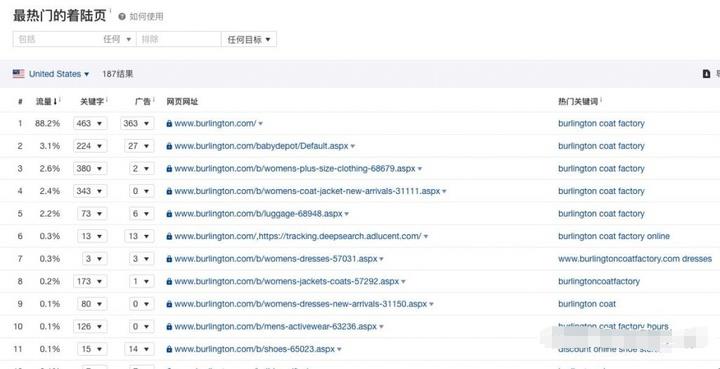Click lock icon beside shoes-65023 URL

tap(169, 349)
